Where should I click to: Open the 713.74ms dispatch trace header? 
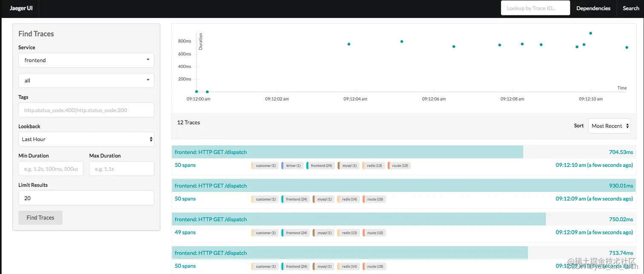(x=404, y=253)
